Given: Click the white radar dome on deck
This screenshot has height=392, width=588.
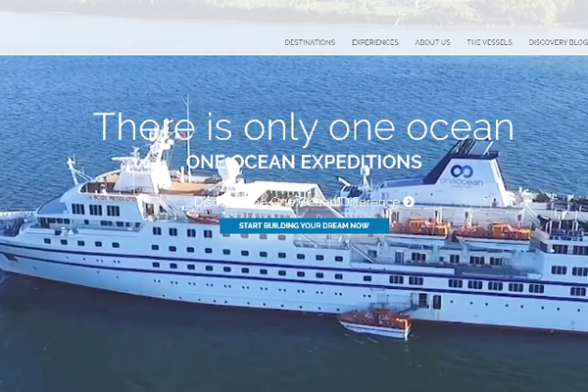Looking at the screenshot, I should [x=228, y=171].
